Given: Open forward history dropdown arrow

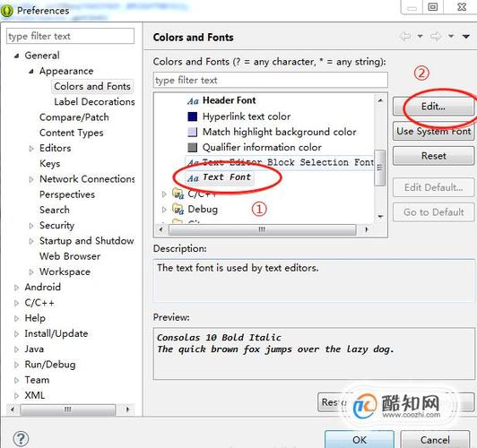Looking at the screenshot, I should pos(451,37).
